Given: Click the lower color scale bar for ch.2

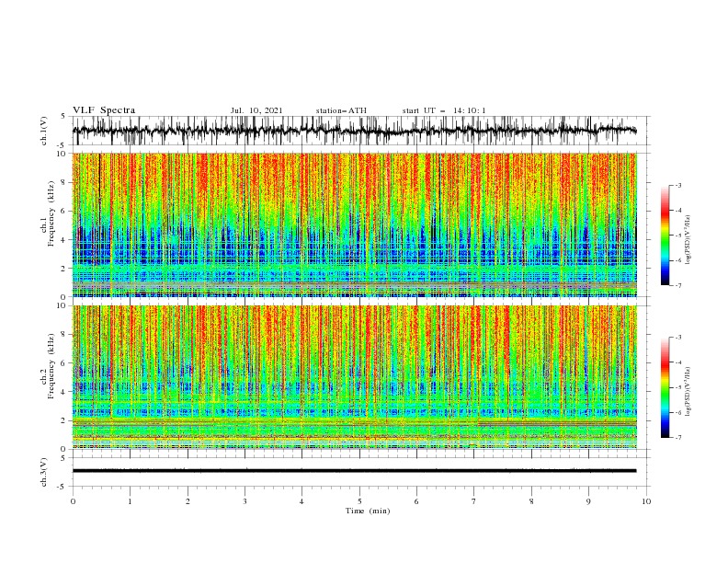Looking at the screenshot, I should tap(665, 387).
